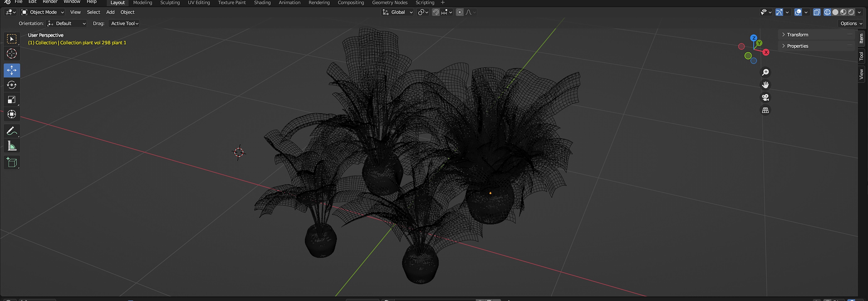Select the Select Box tool
868x301 pixels.
click(x=12, y=39)
